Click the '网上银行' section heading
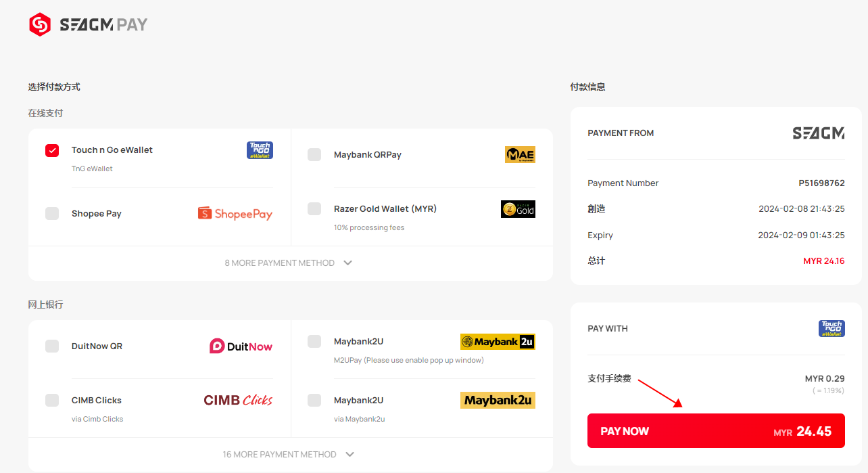The width and height of the screenshot is (868, 473). [45, 305]
